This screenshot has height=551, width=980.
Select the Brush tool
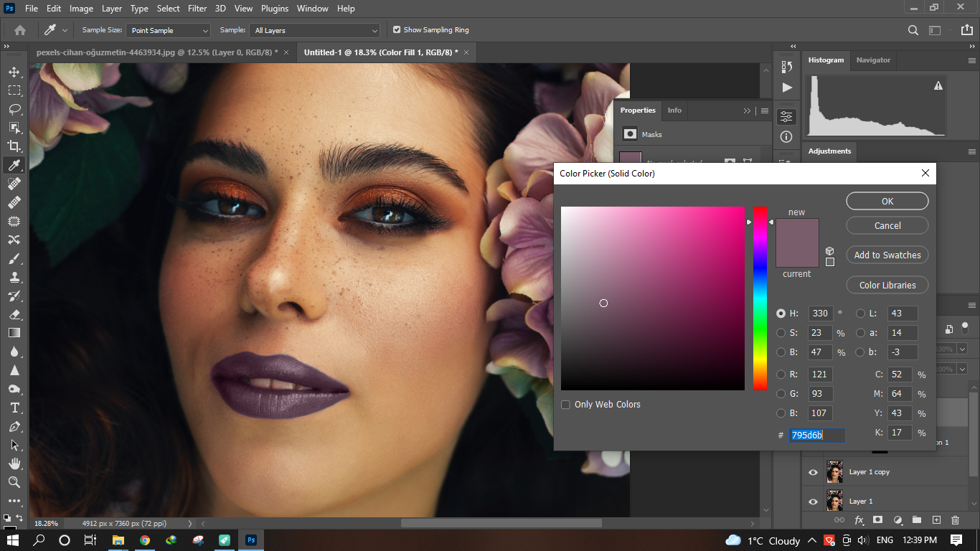[14, 258]
